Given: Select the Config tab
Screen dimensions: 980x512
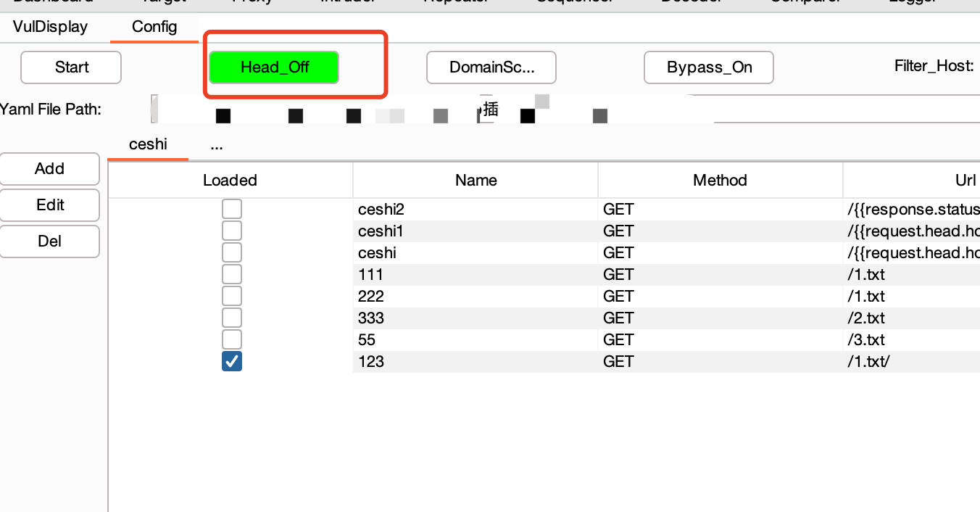Looking at the screenshot, I should pos(154,27).
